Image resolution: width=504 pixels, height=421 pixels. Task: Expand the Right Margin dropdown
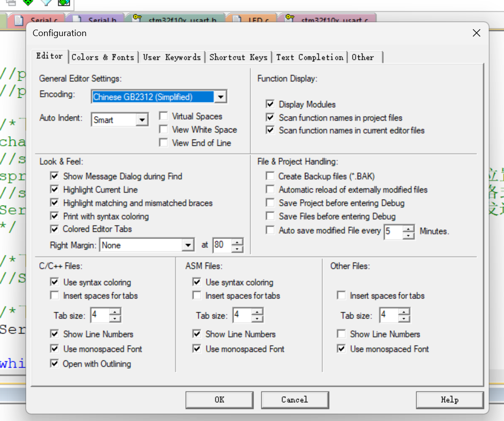point(188,246)
